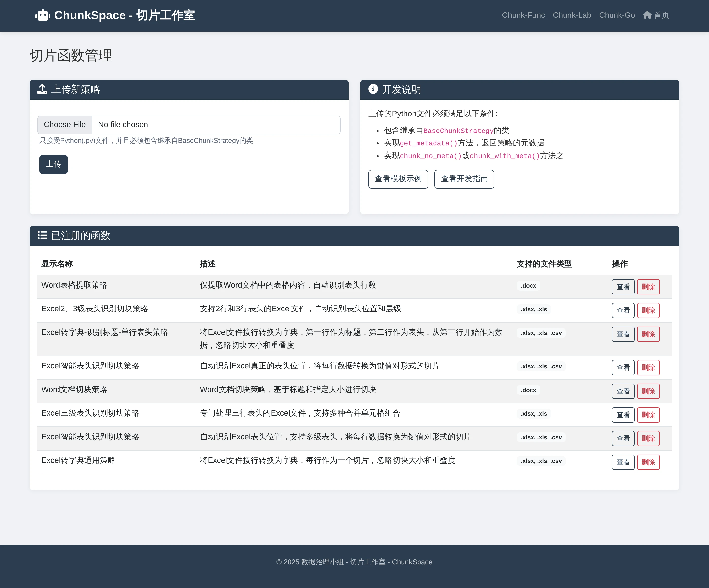Go to 首页 in the navbar

[656, 15]
